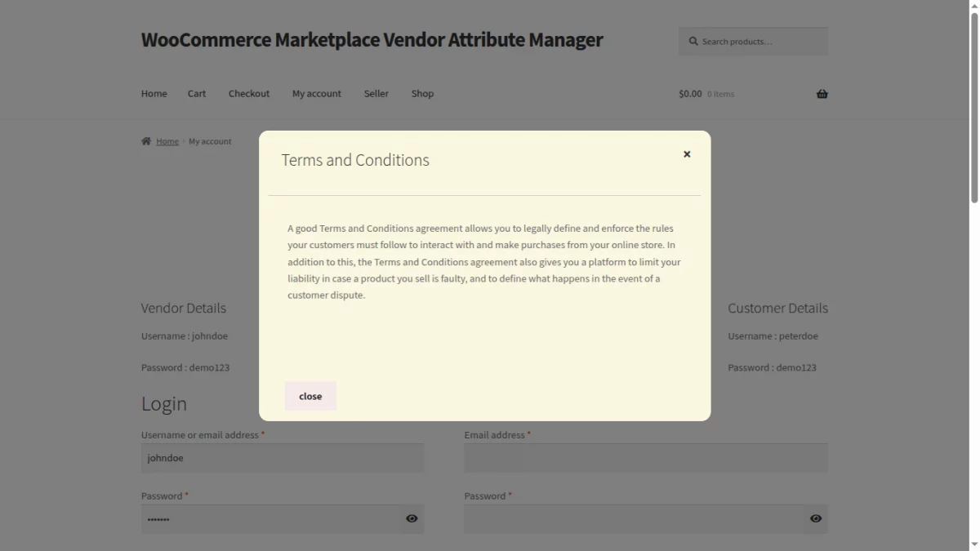Screen dimensions: 980x551
Task: Open Cart from the navigation menu
Action: click(x=196, y=93)
